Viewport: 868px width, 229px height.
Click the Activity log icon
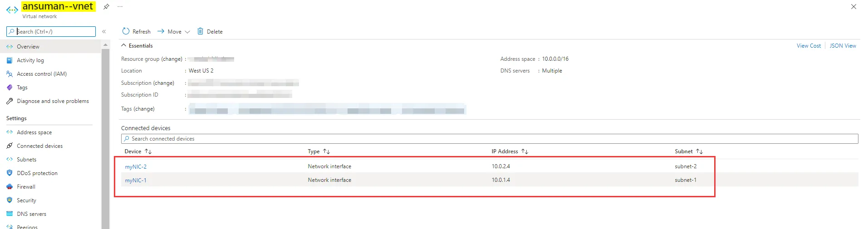[10, 60]
